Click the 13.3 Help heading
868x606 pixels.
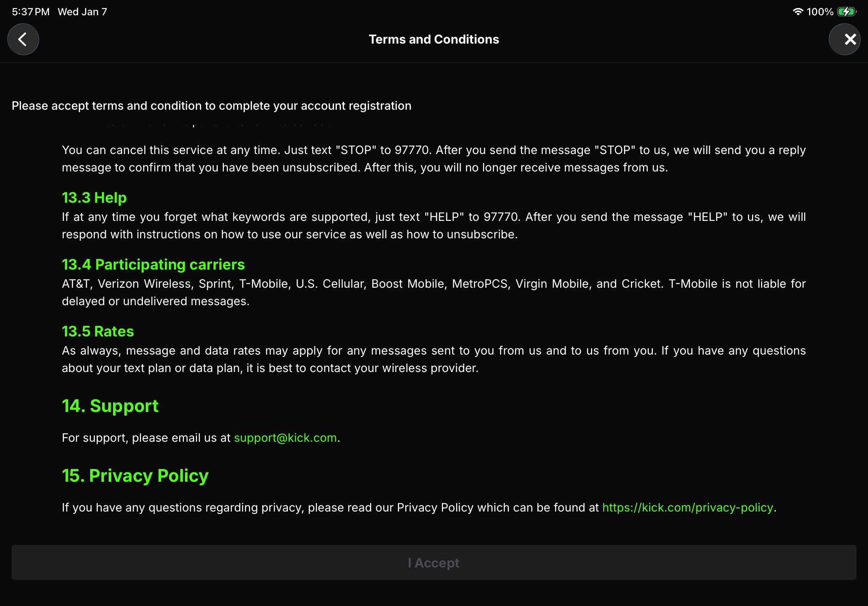click(x=94, y=198)
